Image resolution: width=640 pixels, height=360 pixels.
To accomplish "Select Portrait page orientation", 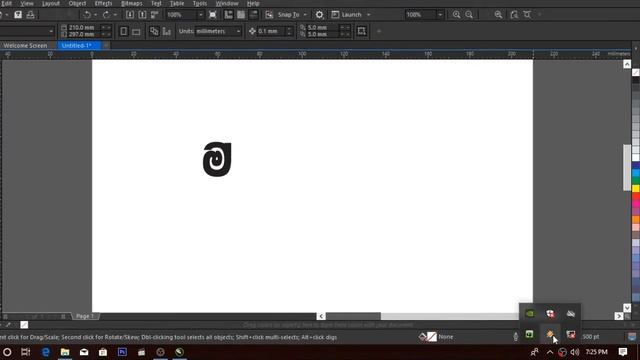I will click(x=124, y=31).
